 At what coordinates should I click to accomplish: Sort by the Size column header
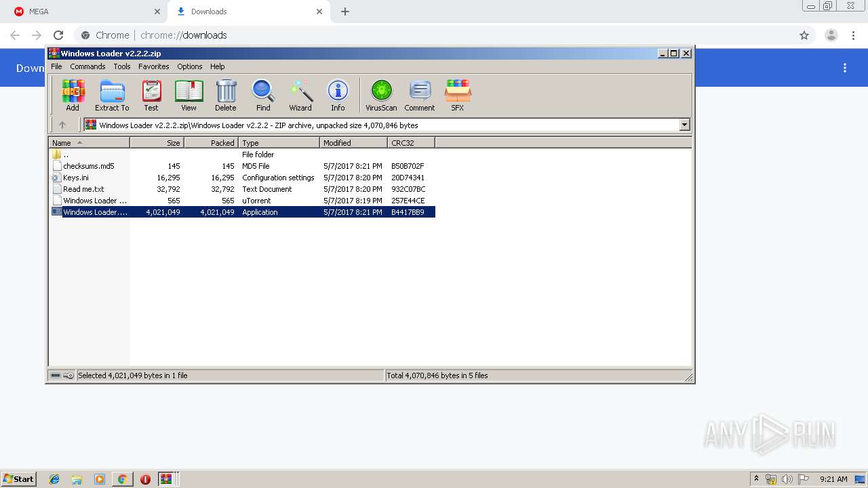point(157,143)
